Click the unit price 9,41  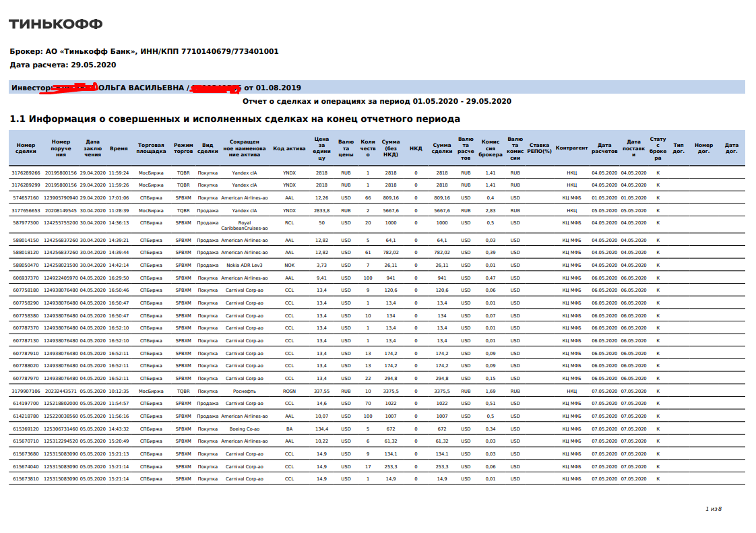tap(321, 278)
